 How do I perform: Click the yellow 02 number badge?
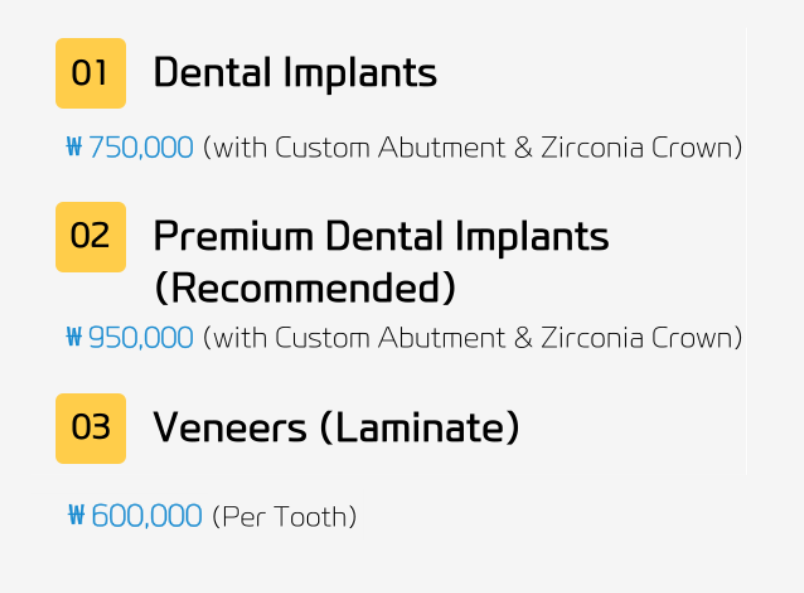[x=90, y=237]
